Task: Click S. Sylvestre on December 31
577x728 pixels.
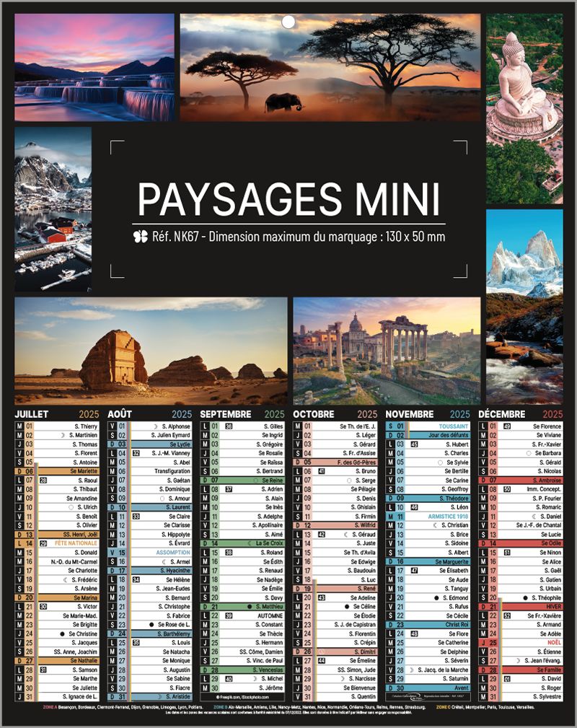Action: (x=547, y=697)
